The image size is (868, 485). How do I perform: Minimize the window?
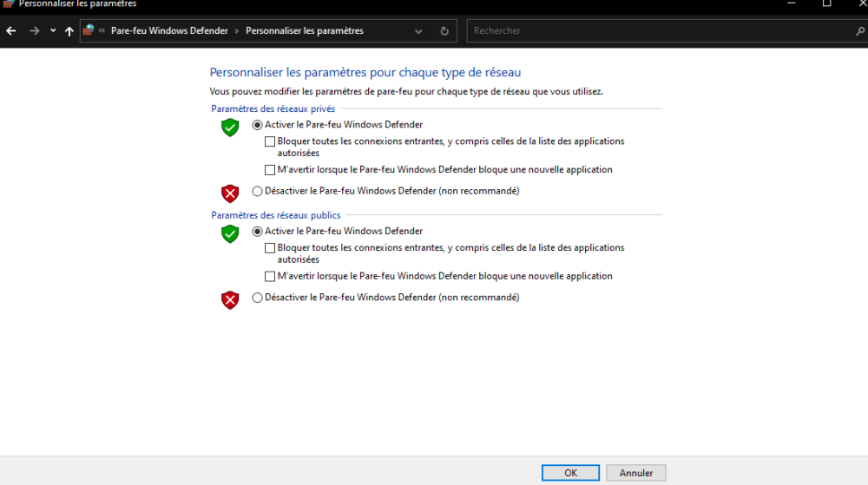[792, 3]
